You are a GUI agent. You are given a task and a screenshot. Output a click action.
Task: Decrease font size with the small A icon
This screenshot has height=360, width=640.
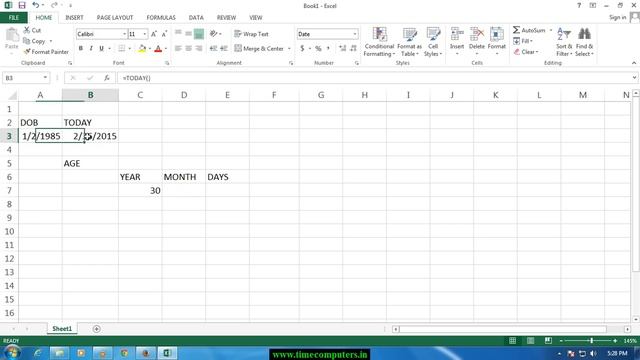pyautogui.click(x=164, y=34)
